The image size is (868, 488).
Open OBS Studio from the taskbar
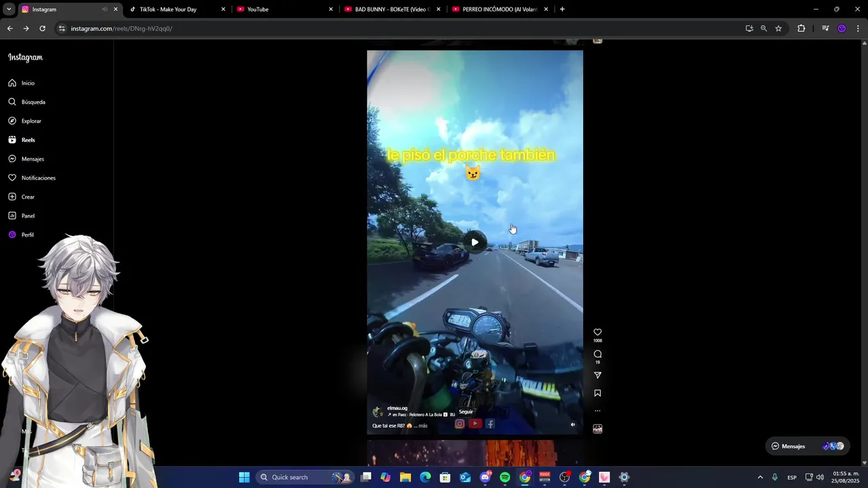pos(564,477)
